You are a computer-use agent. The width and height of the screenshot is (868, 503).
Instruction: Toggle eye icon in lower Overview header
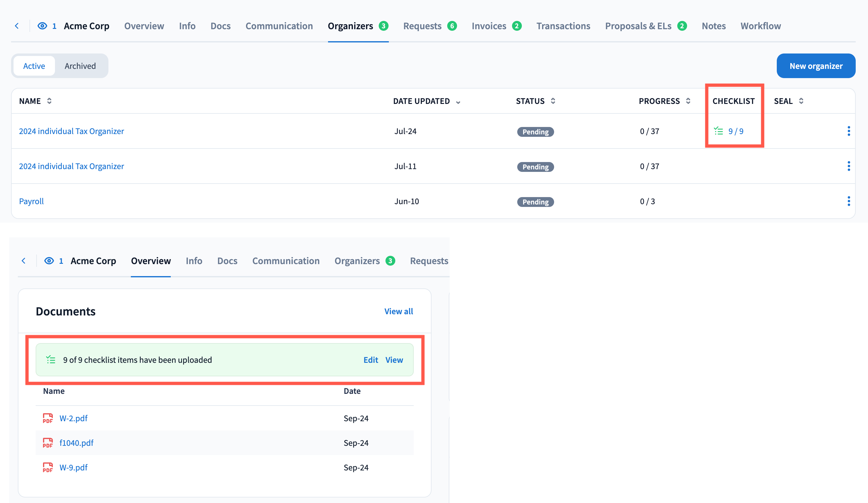click(x=49, y=261)
